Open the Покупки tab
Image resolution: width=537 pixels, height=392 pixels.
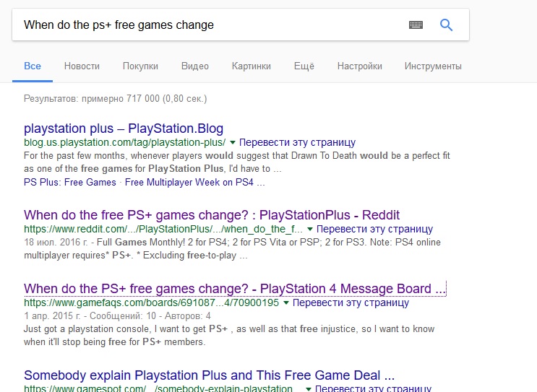pyautogui.click(x=140, y=66)
